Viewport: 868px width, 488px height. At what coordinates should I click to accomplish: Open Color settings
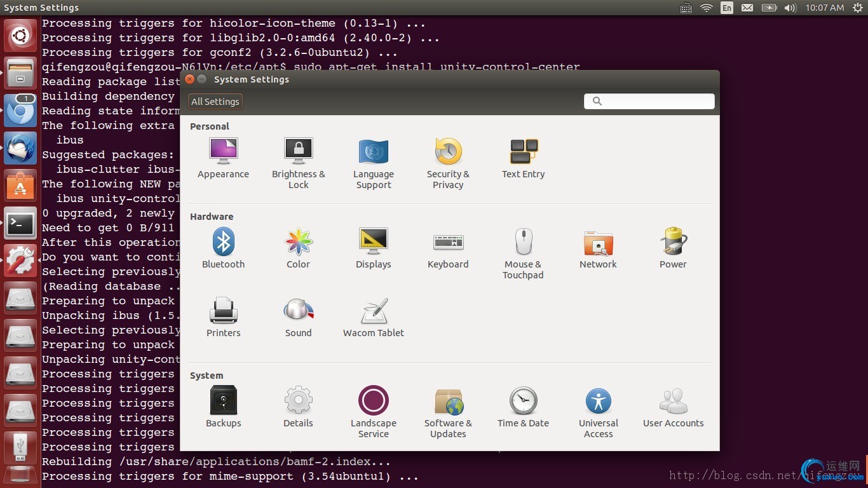(298, 249)
